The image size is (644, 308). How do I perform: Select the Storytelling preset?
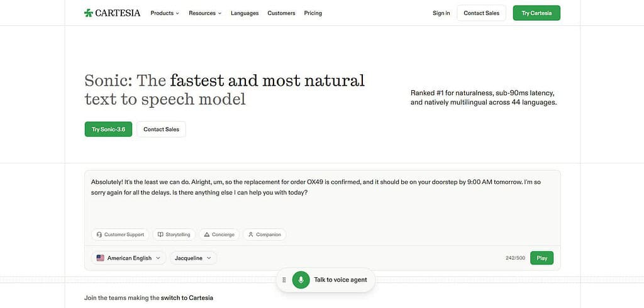[x=174, y=234]
